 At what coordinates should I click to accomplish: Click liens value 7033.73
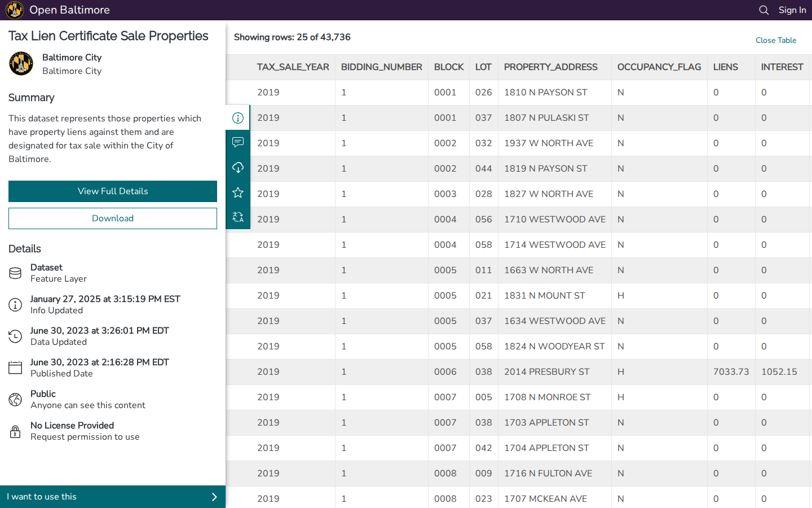pos(731,372)
